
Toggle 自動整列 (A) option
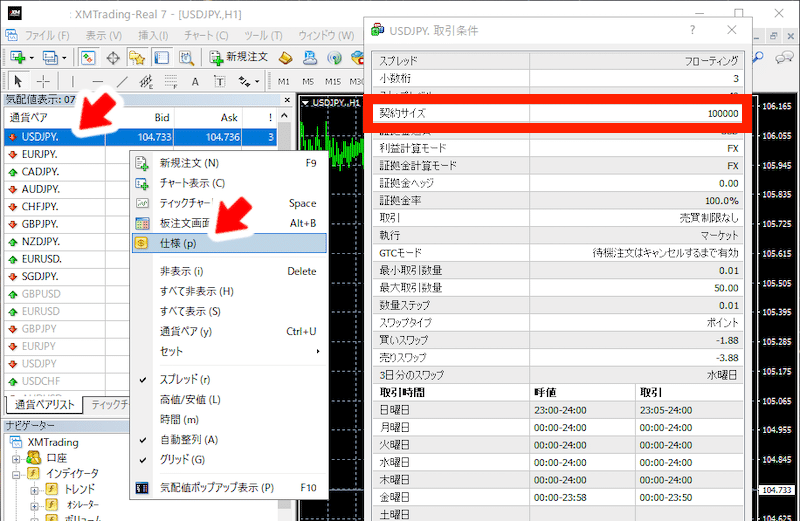(143, 440)
